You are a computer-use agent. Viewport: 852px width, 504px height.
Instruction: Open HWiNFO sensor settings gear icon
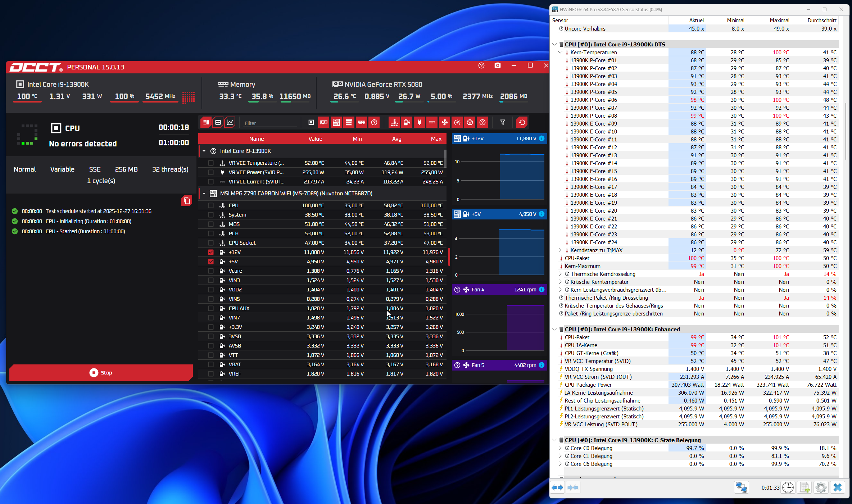click(x=821, y=487)
